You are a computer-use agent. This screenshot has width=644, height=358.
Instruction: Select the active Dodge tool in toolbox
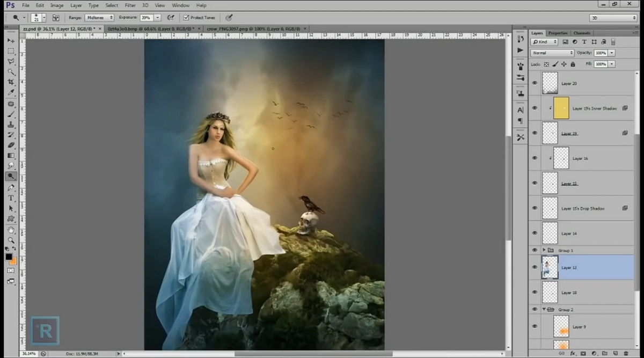coord(11,176)
